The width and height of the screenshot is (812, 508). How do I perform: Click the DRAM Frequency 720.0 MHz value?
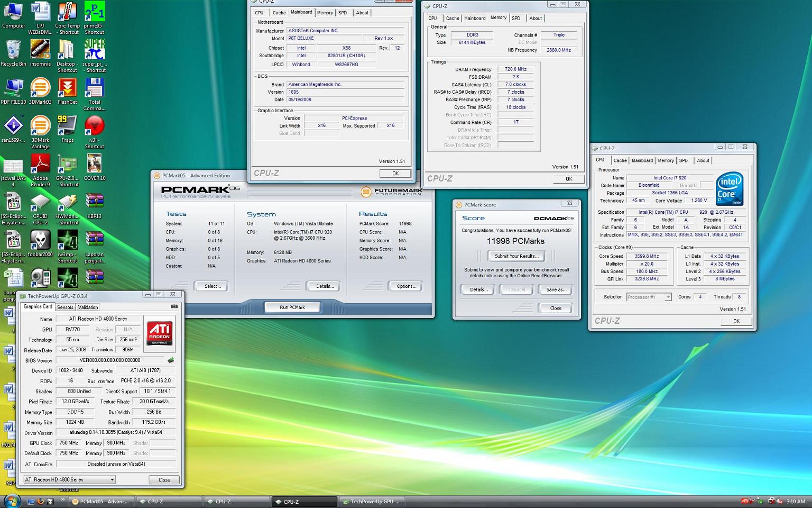pos(515,69)
